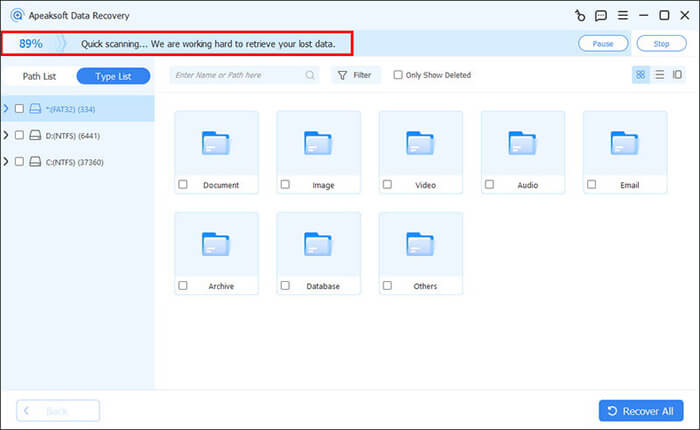Open the Email folder icon
This screenshot has width=700, height=430.
click(x=625, y=143)
